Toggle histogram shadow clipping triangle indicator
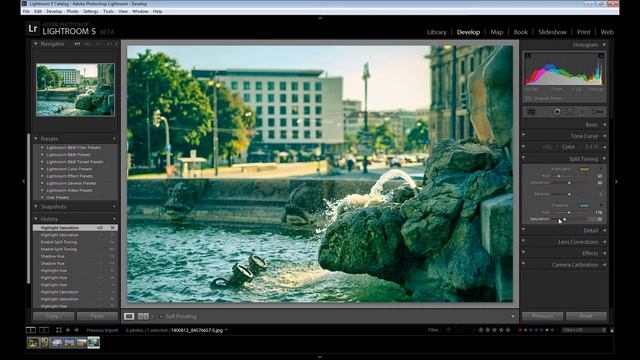 pos(528,56)
